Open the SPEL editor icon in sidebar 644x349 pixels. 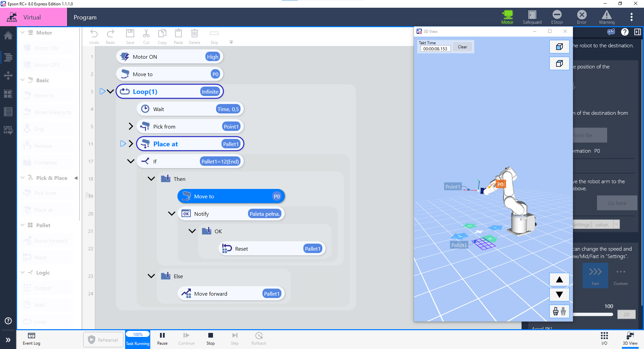pos(8,130)
